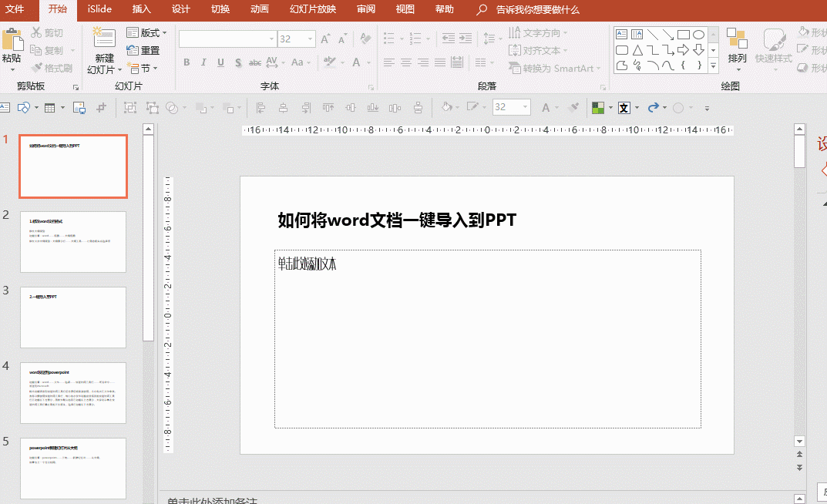Viewport: 827px width, 504px height.
Task: Expand the Section (节) dropdown
Action: [143, 69]
